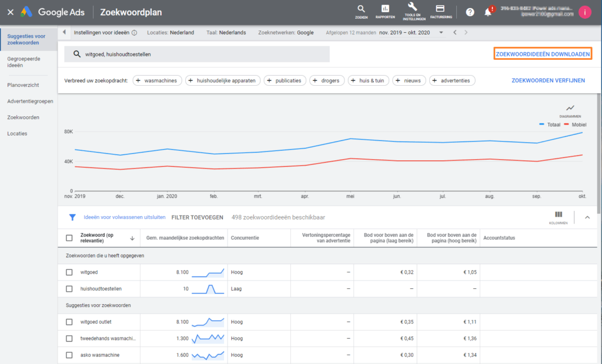Screen dimensions: 602x364
Task: Open Locaties in sidebar
Action: pyautogui.click(x=17, y=133)
